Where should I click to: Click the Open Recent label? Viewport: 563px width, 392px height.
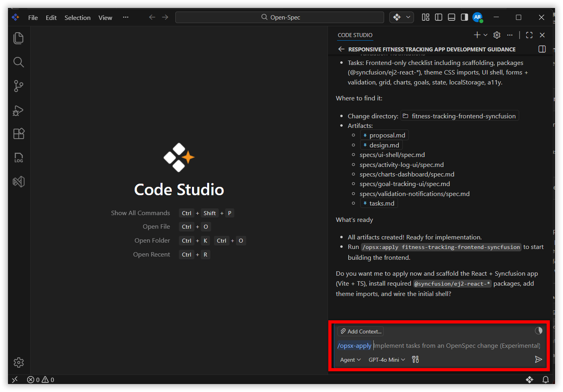tap(151, 255)
